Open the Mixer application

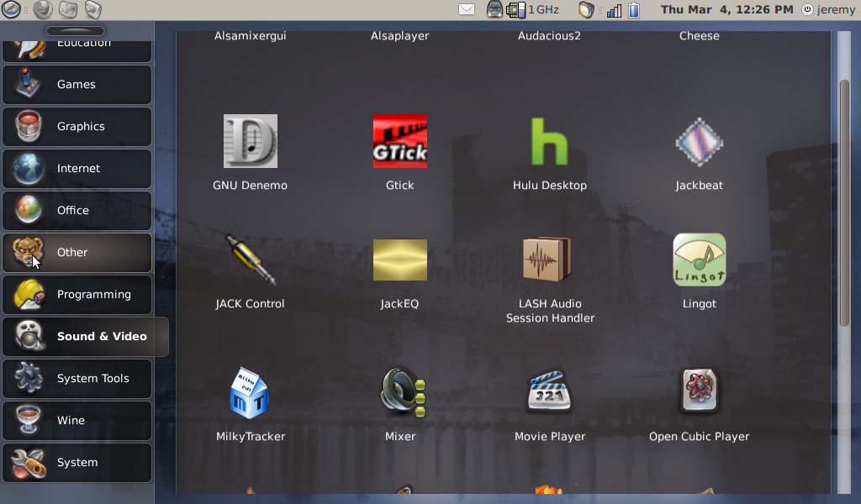(x=403, y=391)
